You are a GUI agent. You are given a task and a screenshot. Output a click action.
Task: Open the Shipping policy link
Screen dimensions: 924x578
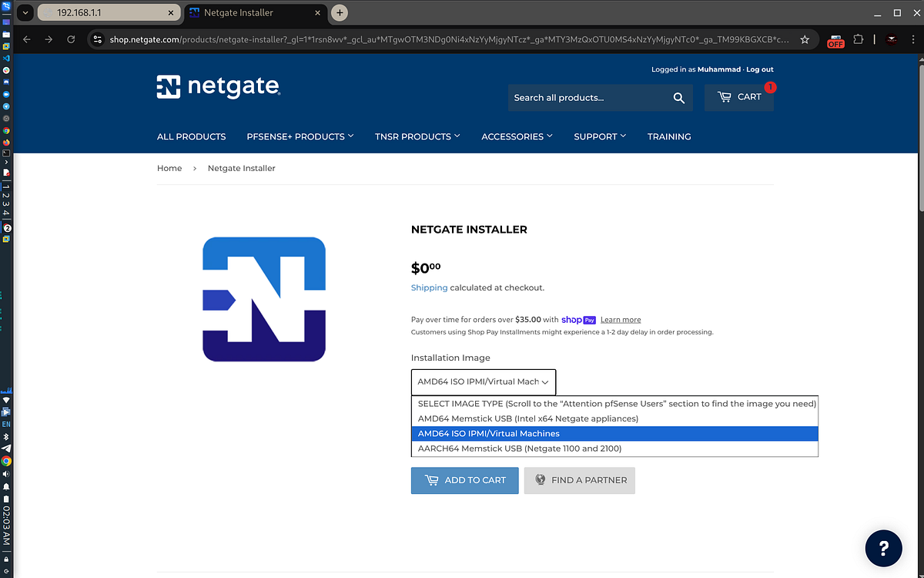coord(429,287)
